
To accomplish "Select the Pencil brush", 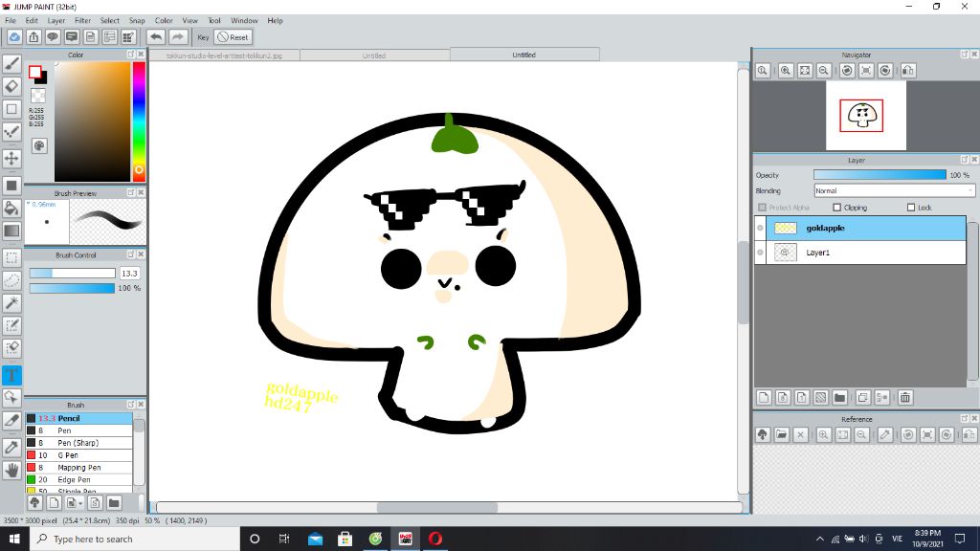I will tap(78, 418).
